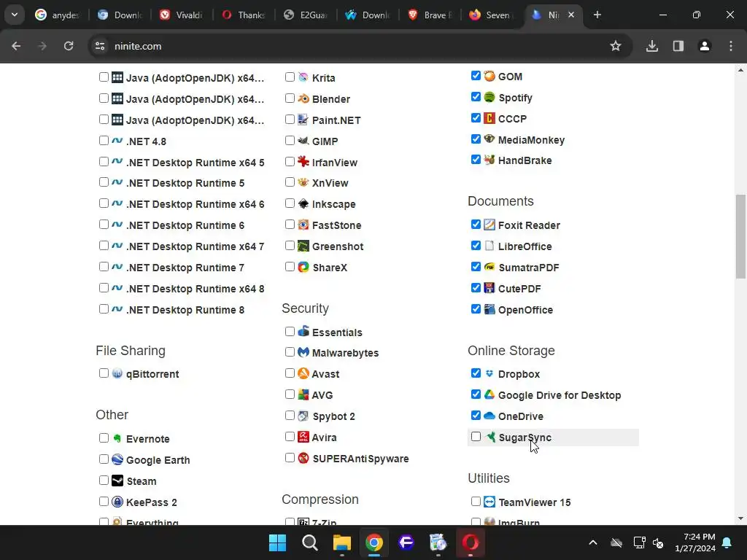Bookmark this page with the star icon
The image size is (747, 560).
click(616, 46)
